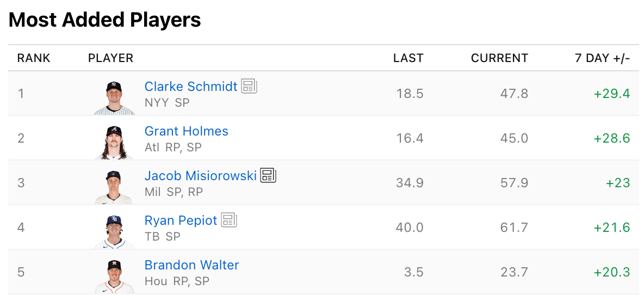Click Jacob Misiorowski's player headshot
This screenshot has width=644, height=295.
tap(114, 186)
